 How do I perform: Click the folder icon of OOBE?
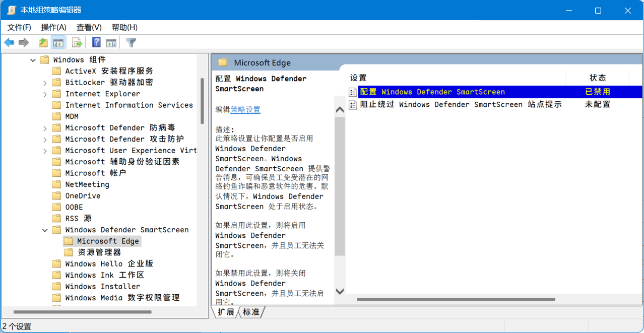pyautogui.click(x=56, y=207)
